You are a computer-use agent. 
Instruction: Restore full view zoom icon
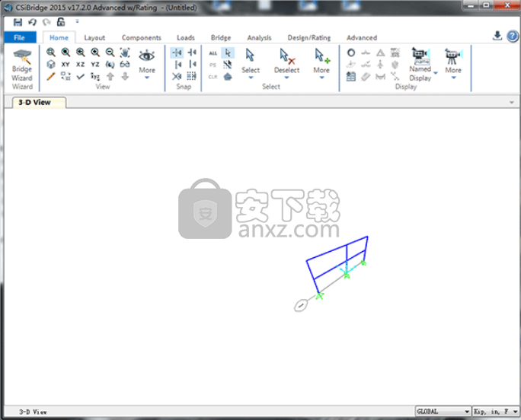click(66, 52)
